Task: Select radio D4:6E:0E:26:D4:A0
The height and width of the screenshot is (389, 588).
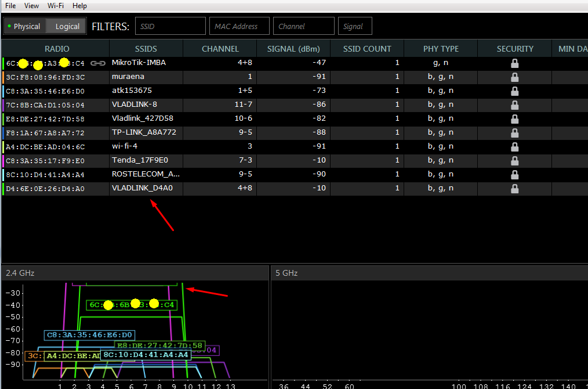Action: [45, 189]
